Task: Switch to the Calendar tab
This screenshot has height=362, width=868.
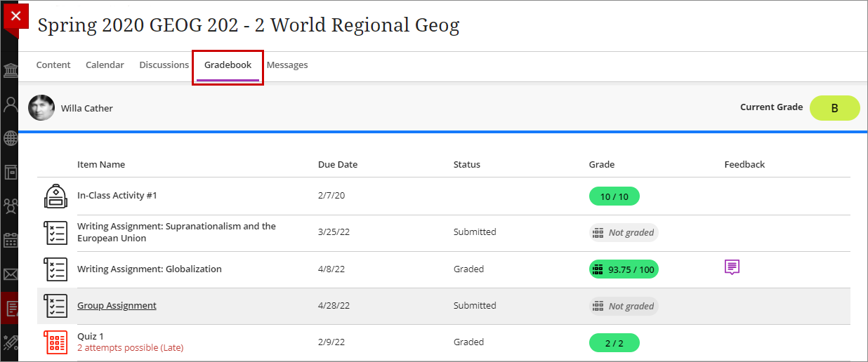Action: tap(105, 65)
